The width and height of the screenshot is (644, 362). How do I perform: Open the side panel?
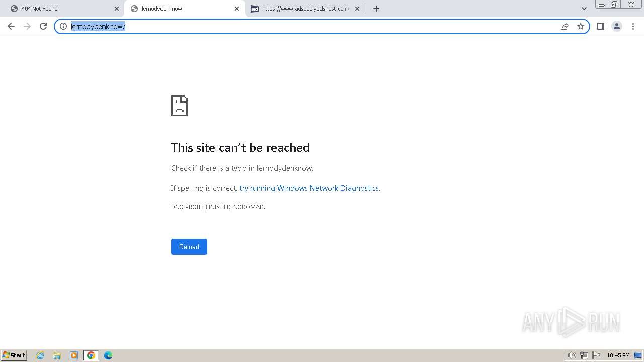tap(601, 26)
